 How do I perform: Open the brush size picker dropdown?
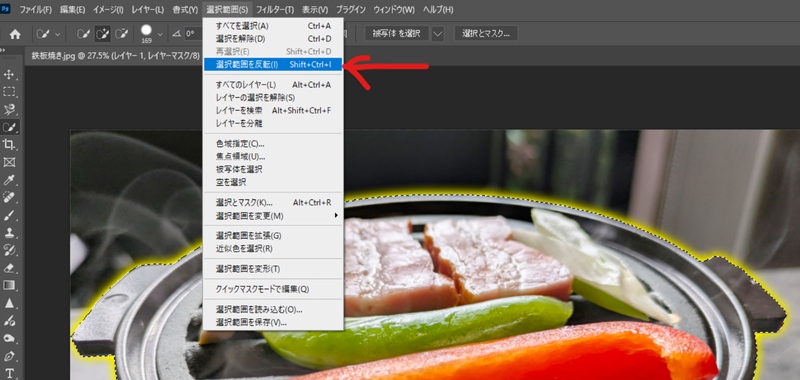tap(160, 34)
